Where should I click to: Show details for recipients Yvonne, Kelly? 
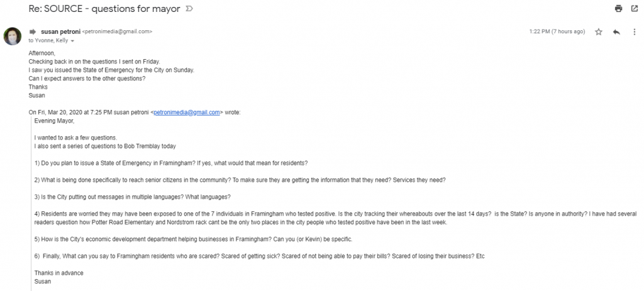pos(72,41)
